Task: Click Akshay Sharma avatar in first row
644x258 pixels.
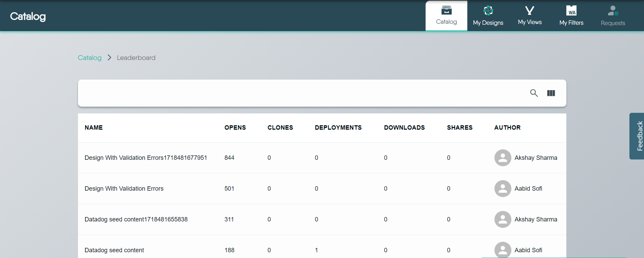Action: click(x=503, y=158)
